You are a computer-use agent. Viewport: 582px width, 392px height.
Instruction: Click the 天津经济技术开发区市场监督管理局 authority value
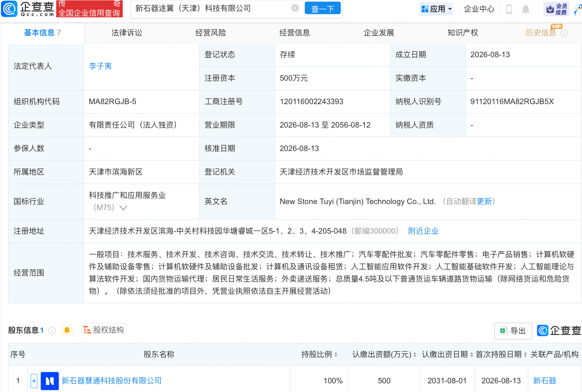341,172
